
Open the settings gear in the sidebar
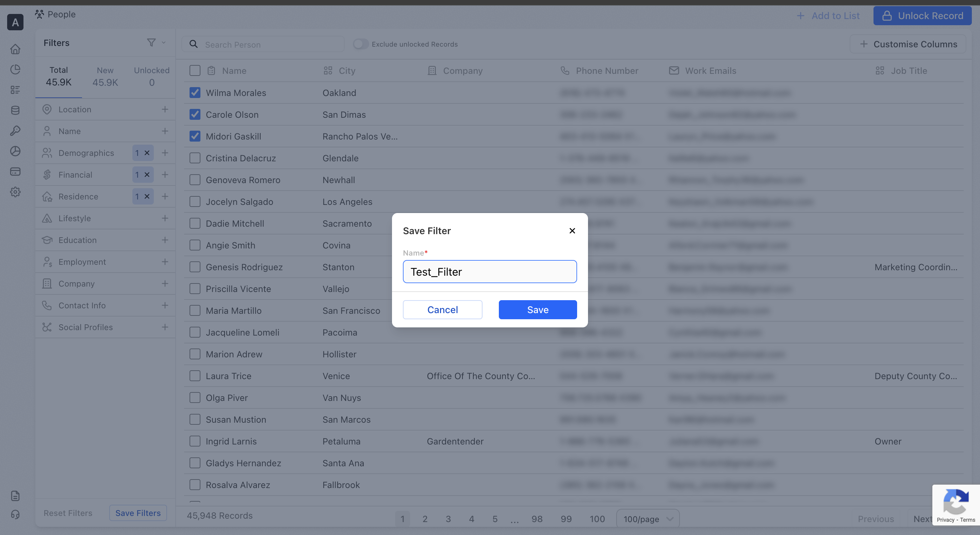15,192
